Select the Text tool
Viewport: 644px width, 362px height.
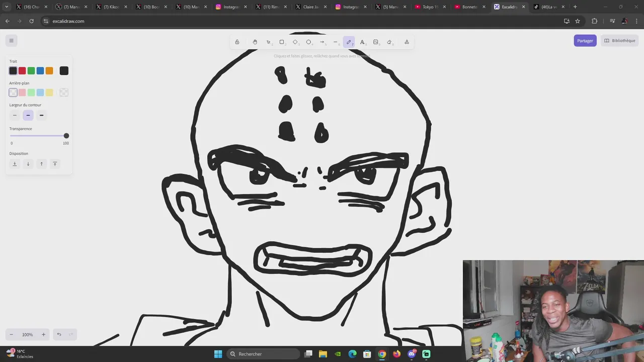(362, 42)
